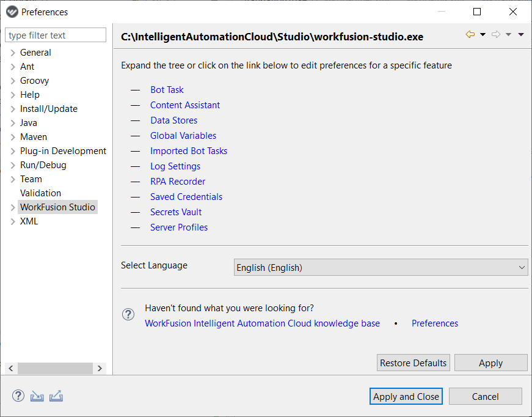Click the Restore Defaults button
This screenshot has height=417, width=532.
click(x=414, y=363)
